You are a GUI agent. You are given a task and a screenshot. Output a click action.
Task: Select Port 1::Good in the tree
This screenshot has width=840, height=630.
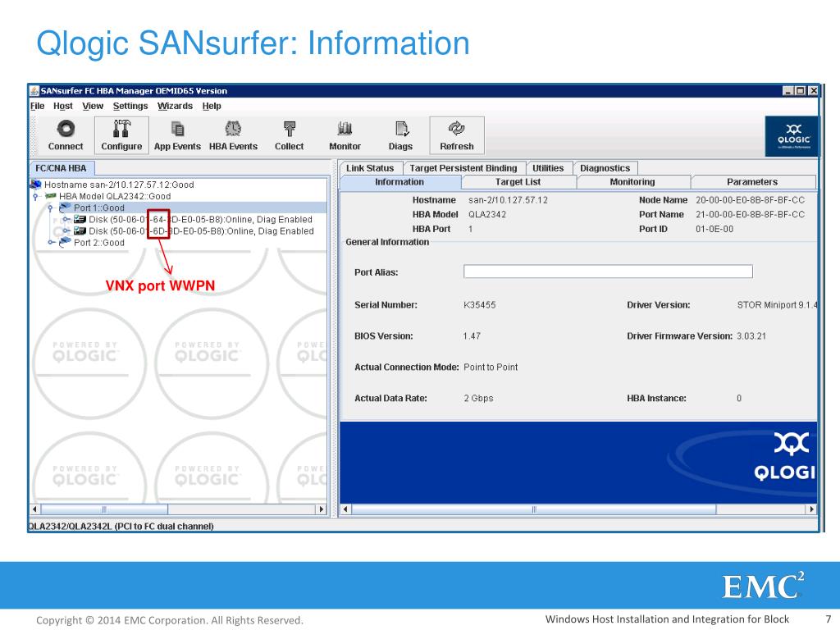(x=99, y=208)
